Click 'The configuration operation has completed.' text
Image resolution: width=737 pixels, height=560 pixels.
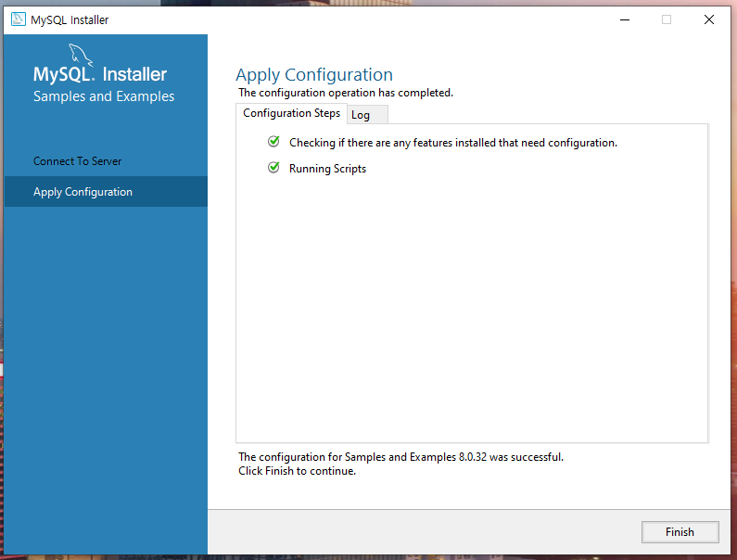click(x=346, y=93)
